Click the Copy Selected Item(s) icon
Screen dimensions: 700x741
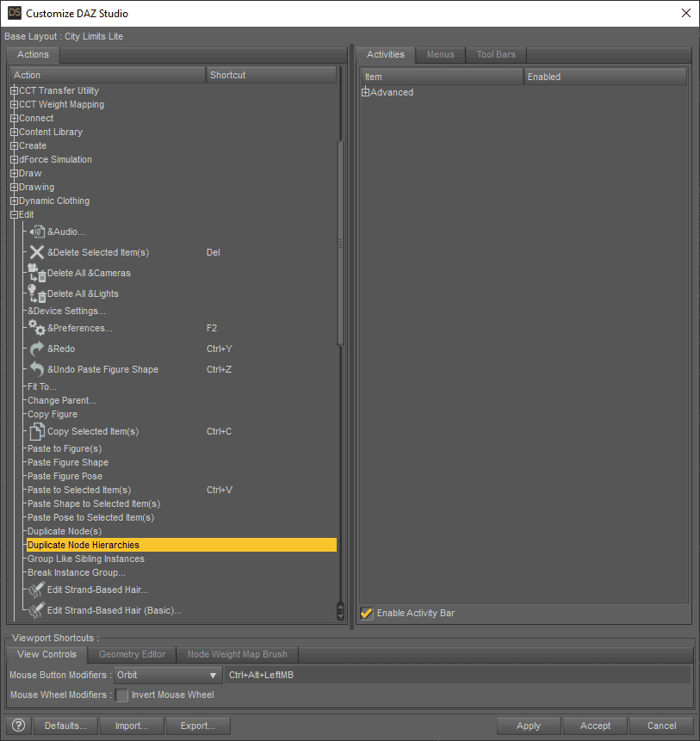36,430
